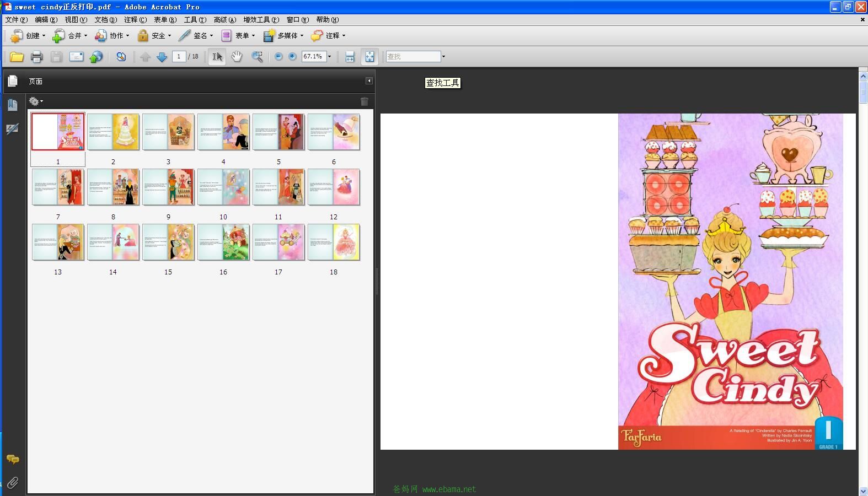
Task: Open the 编辑 (Edit) menu
Action: [x=46, y=20]
